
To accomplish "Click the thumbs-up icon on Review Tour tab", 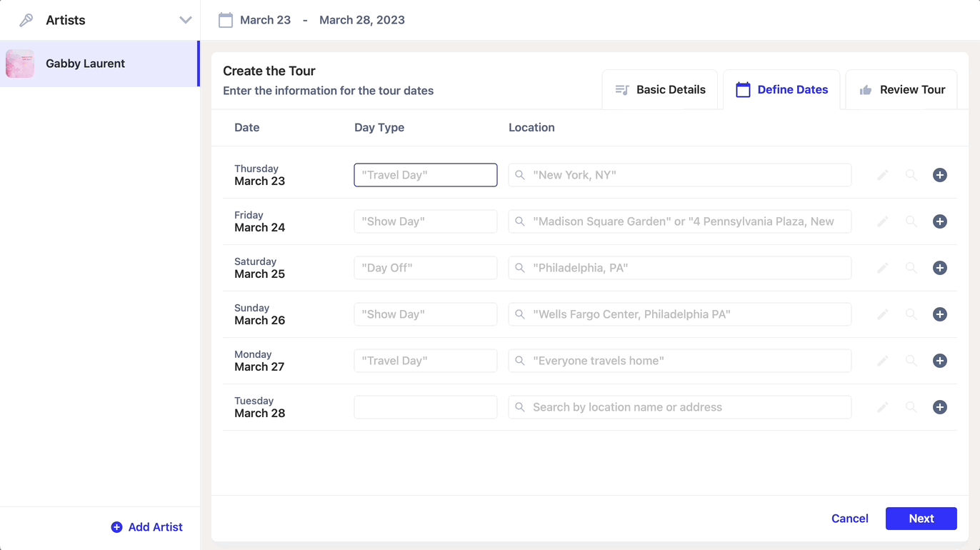I will coord(864,89).
